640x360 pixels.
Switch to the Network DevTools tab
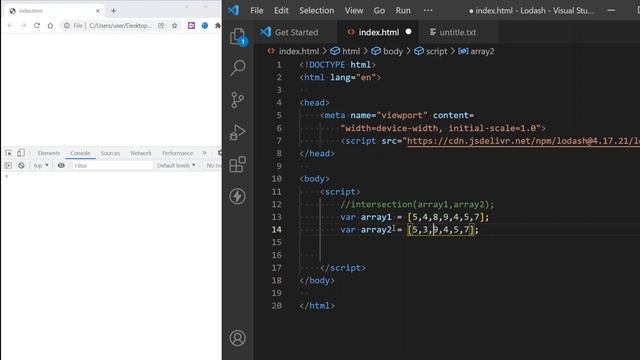click(x=141, y=153)
